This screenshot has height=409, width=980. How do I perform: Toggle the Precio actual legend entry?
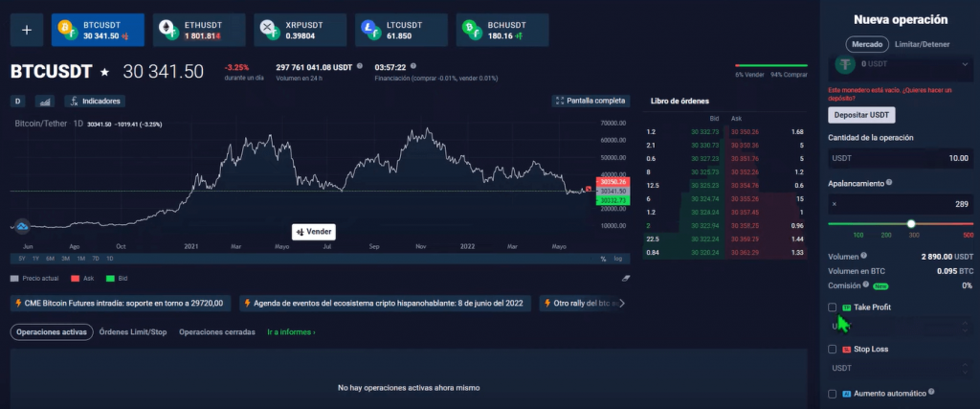pyautogui.click(x=33, y=279)
